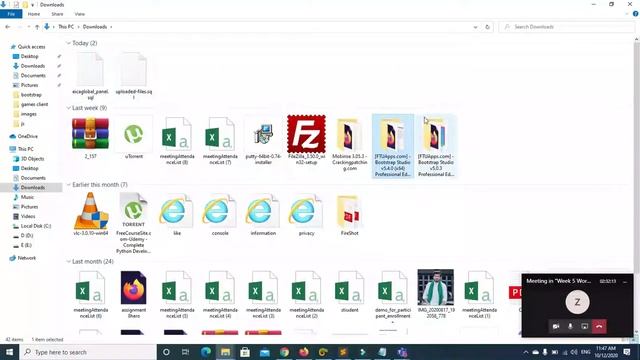The width and height of the screenshot is (640, 360).
Task: Select the 'console' Internet Explorer file
Action: [x=220, y=214]
